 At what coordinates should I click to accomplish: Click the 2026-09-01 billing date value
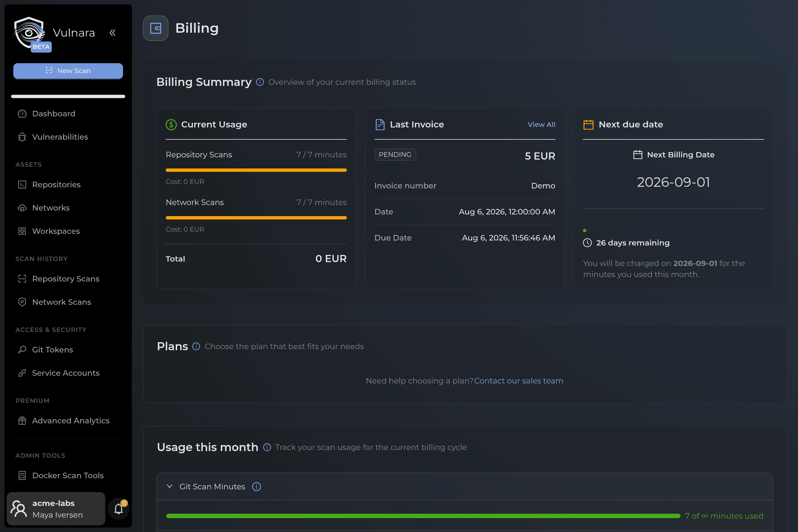click(x=674, y=182)
